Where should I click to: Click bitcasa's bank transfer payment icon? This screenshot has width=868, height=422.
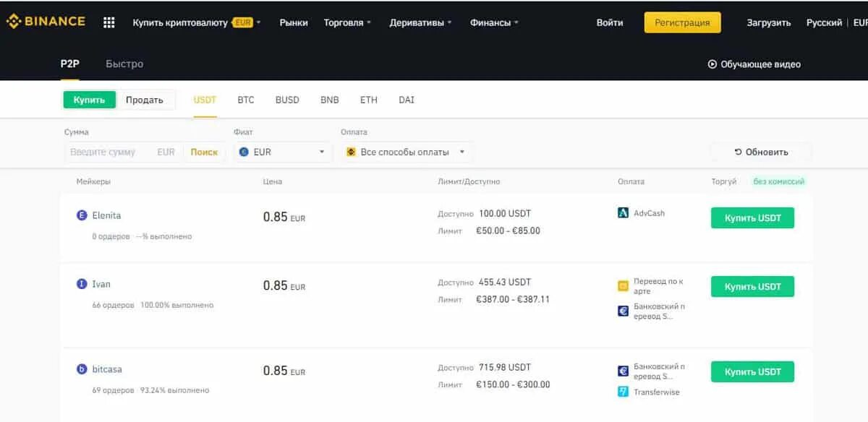click(x=623, y=371)
